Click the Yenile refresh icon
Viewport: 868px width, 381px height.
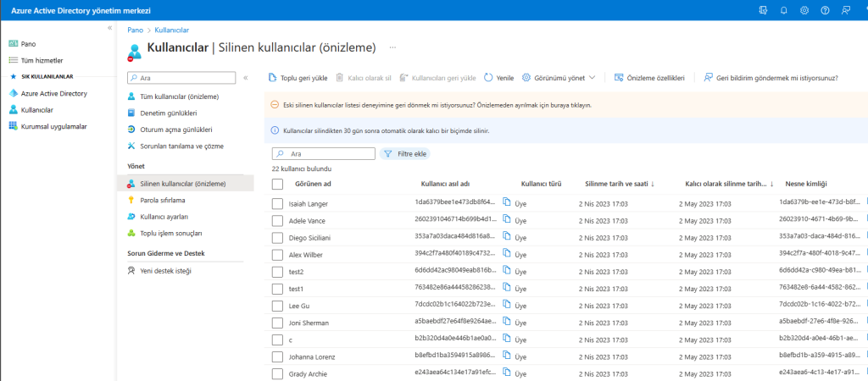coord(489,77)
